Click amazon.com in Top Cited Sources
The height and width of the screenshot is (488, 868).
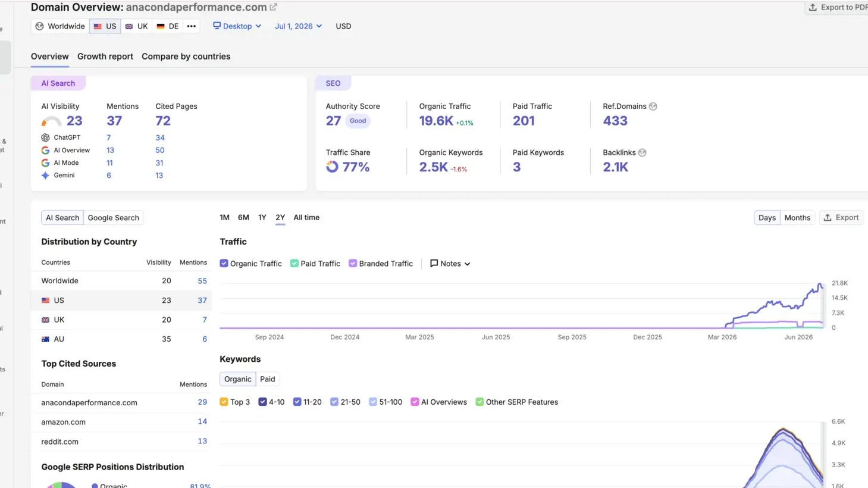(x=63, y=422)
